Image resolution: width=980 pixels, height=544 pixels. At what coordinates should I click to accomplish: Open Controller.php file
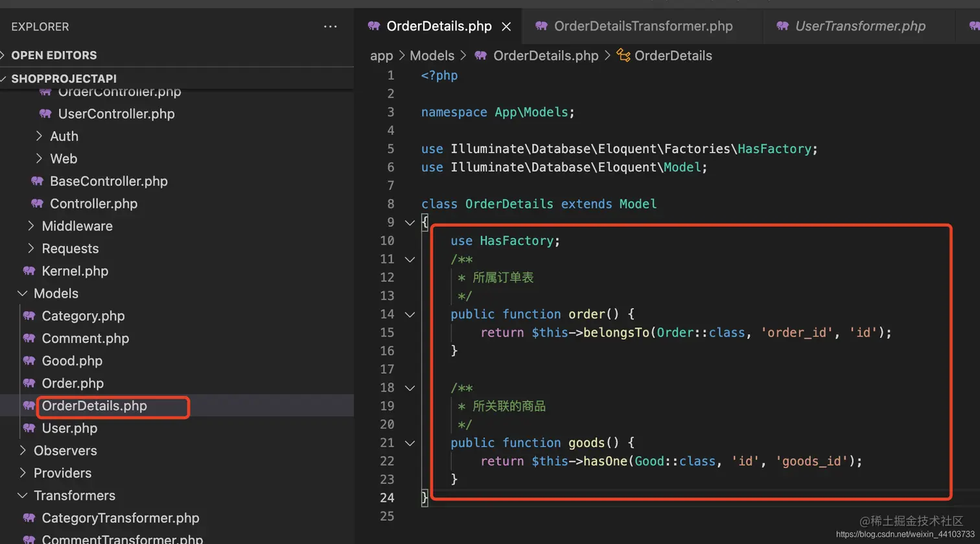pos(93,204)
